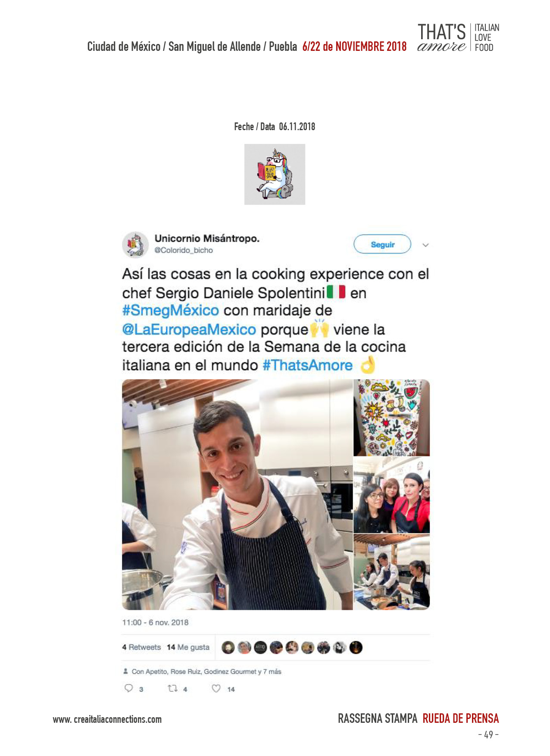Open the @Colorido_bicho handle
The height and width of the screenshot is (756, 550).
[x=184, y=250]
